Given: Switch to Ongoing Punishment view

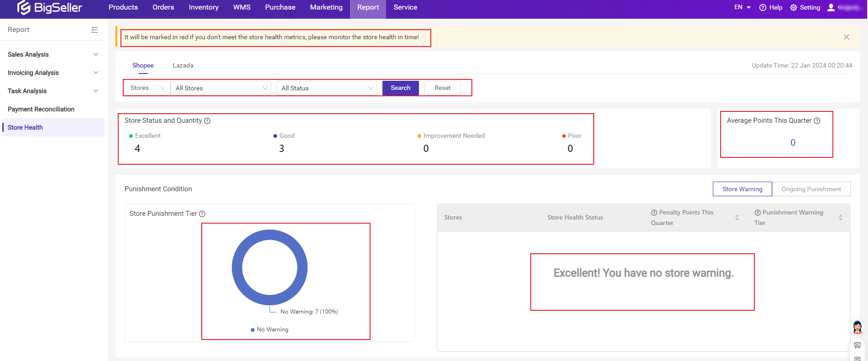Looking at the screenshot, I should [811, 189].
